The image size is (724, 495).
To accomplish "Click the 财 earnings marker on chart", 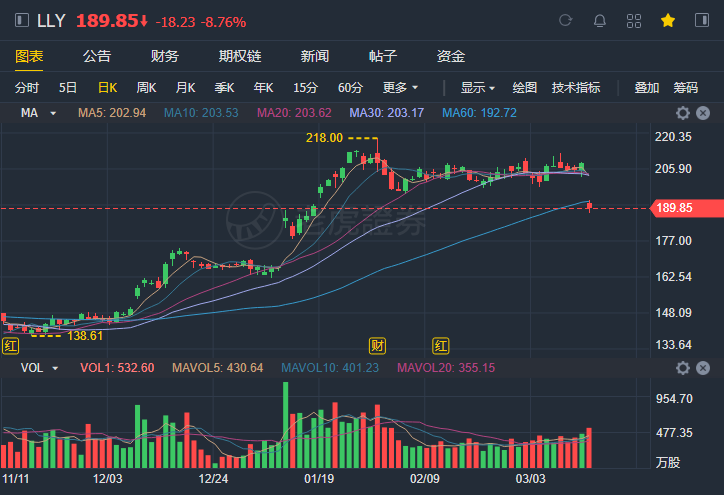I will click(x=378, y=346).
